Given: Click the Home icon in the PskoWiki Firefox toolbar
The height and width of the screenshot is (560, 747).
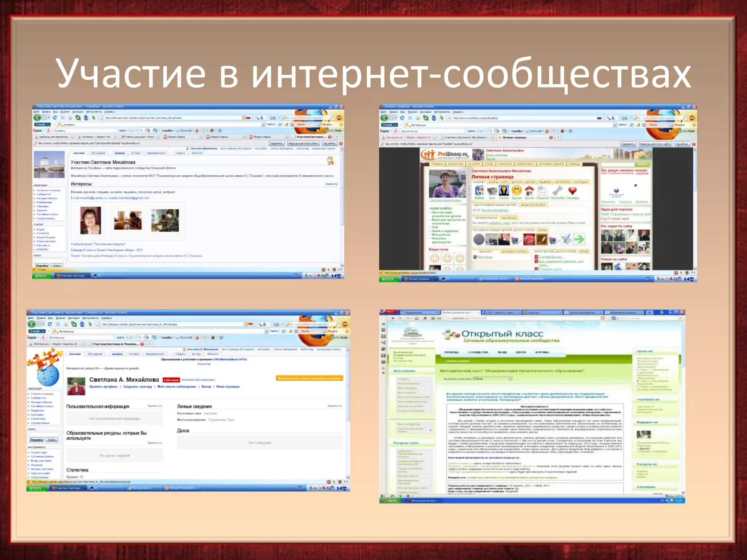Looking at the screenshot, I should click(x=70, y=118).
